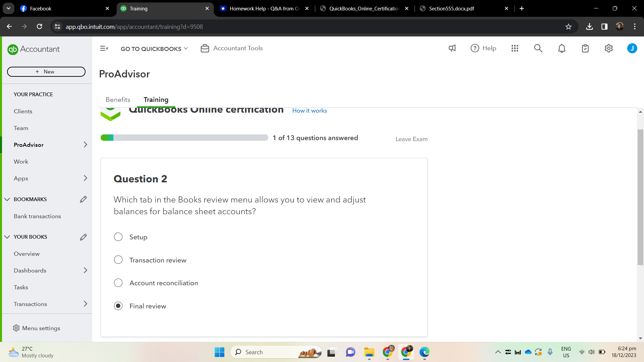The width and height of the screenshot is (644, 362).
Task: Click the Leave Exam link
Action: pos(411,139)
